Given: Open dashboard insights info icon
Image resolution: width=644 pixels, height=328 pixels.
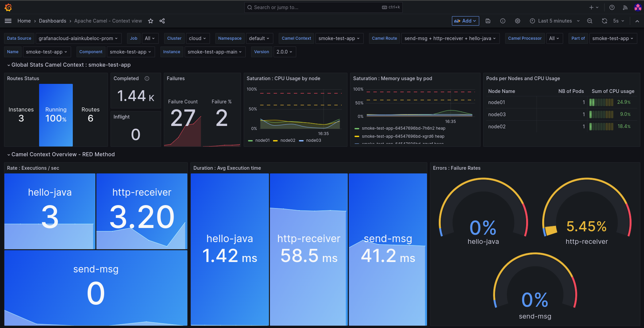Looking at the screenshot, I should (502, 21).
